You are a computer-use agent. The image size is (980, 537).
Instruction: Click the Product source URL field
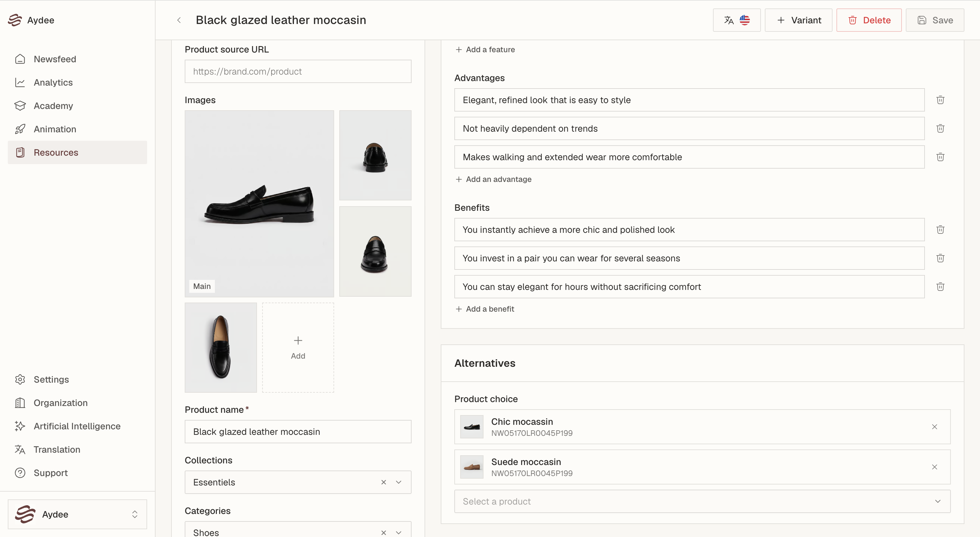(x=298, y=71)
